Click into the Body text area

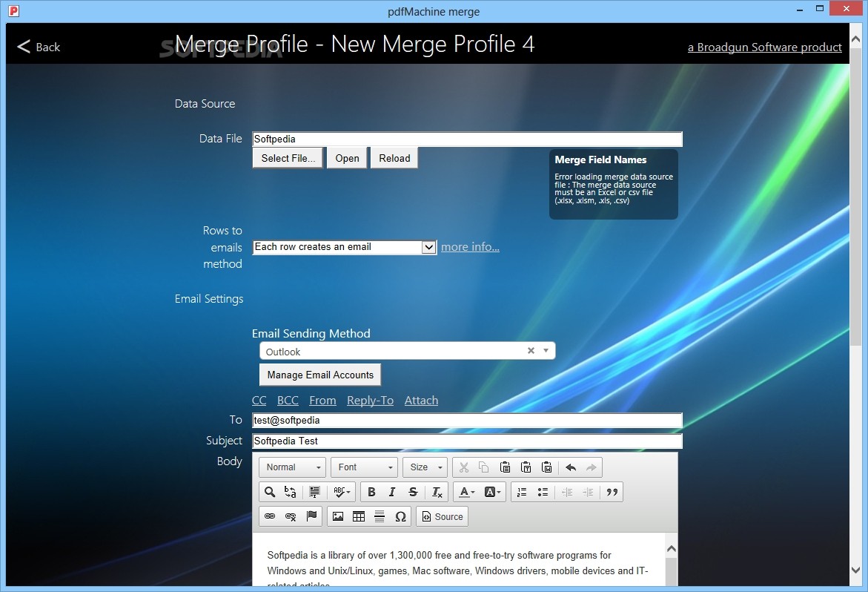pyautogui.click(x=458, y=559)
